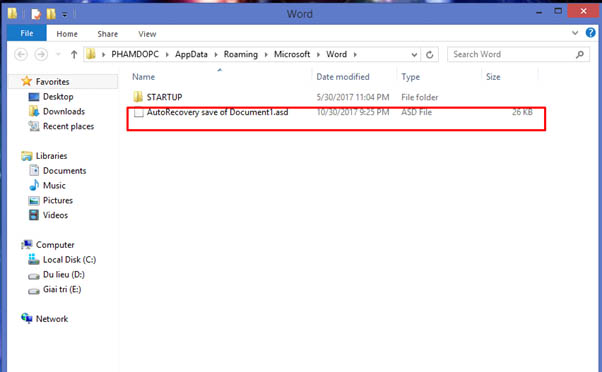
Task: Click the Properties quick access icon
Action: [36, 14]
